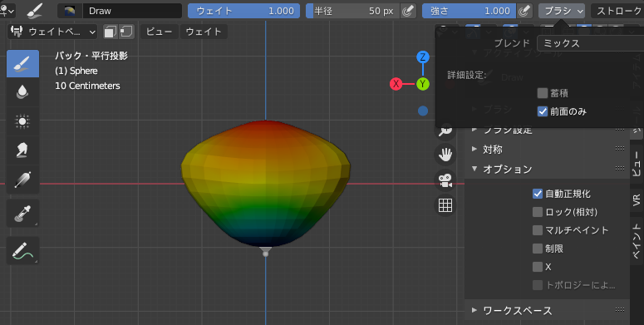
Task: Enable the X mirror checkbox
Action: pos(538,267)
